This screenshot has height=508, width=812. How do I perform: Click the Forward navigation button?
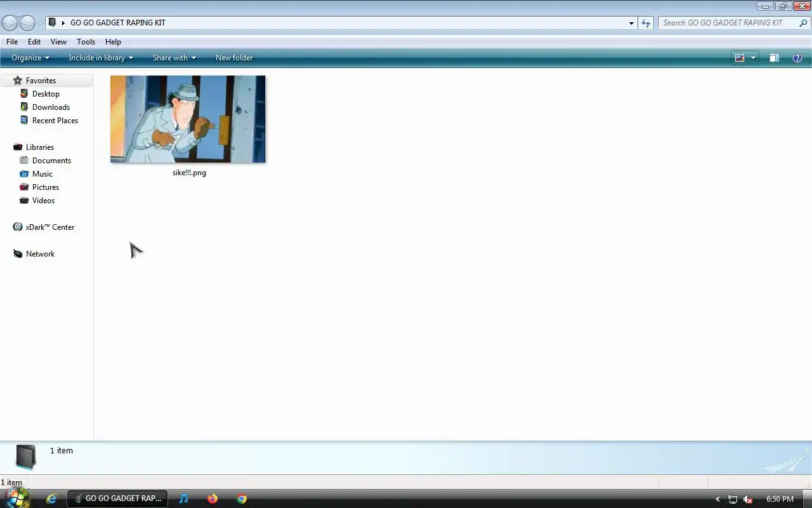point(27,23)
